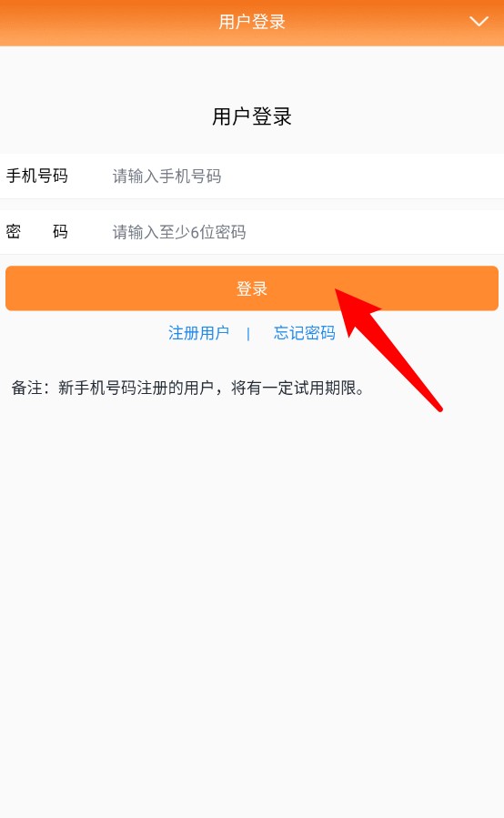Screen dimensions: 504x818
Task: Tap the orange 登录 button
Action: click(252, 288)
